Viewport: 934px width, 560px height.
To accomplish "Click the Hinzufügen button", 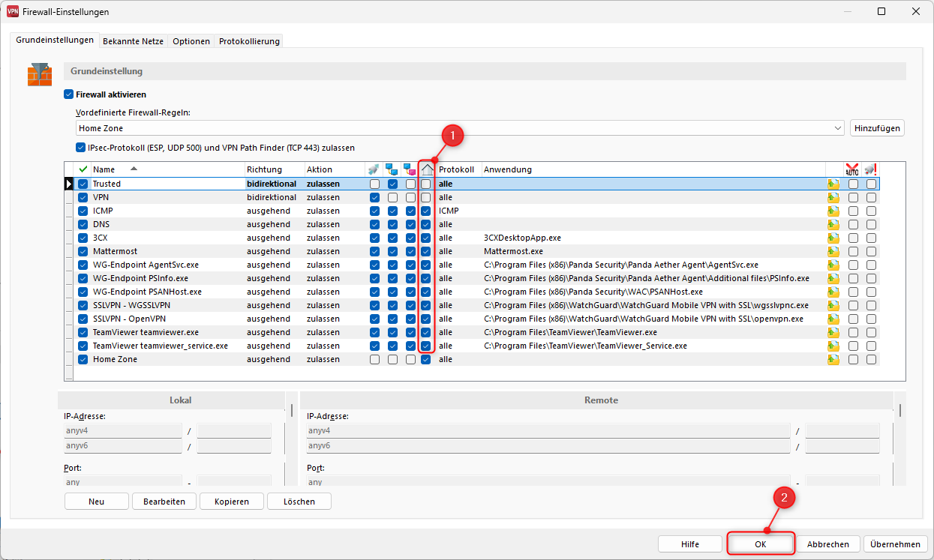I will coord(877,128).
